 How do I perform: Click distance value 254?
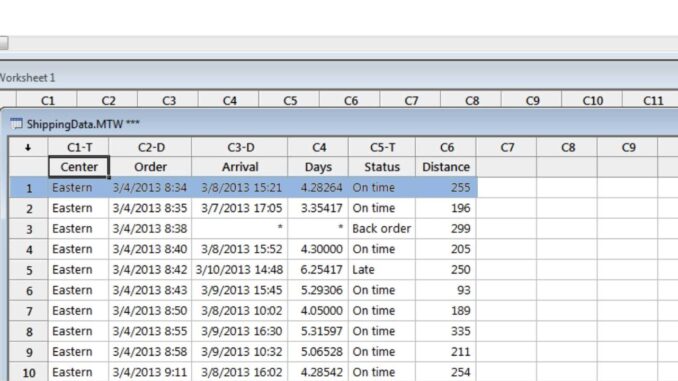click(446, 372)
